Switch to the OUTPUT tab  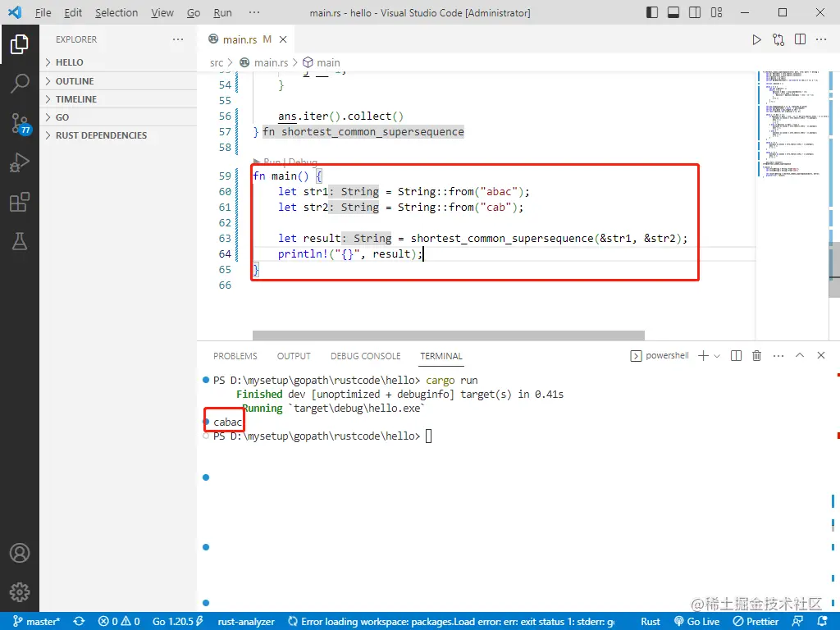coord(294,356)
